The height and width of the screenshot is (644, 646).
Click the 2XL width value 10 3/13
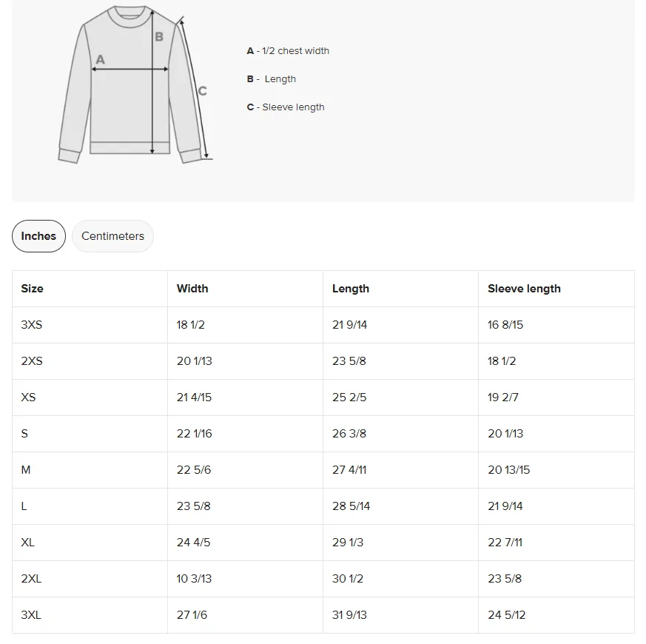194,578
